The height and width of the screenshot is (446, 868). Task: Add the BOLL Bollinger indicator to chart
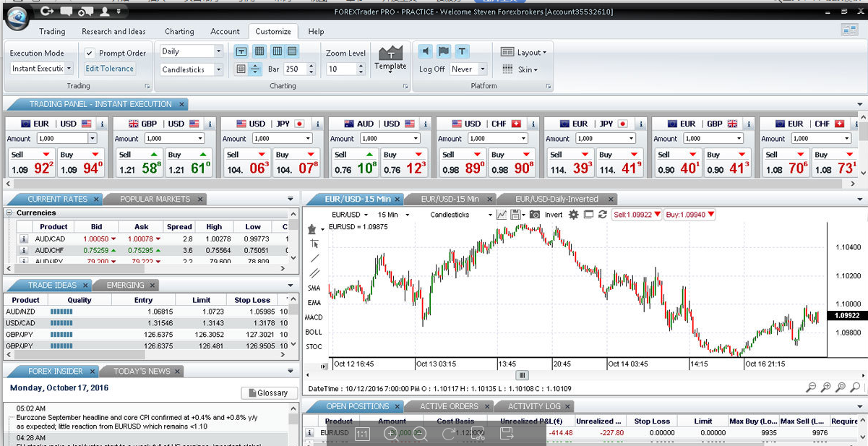[314, 333]
